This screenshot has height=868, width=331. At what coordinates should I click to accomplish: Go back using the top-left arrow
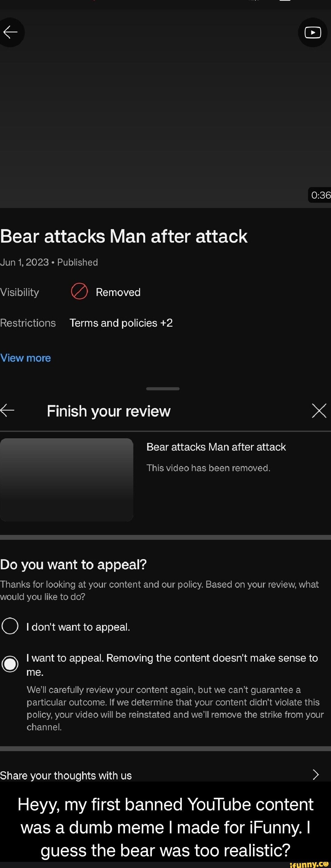pos(10,32)
